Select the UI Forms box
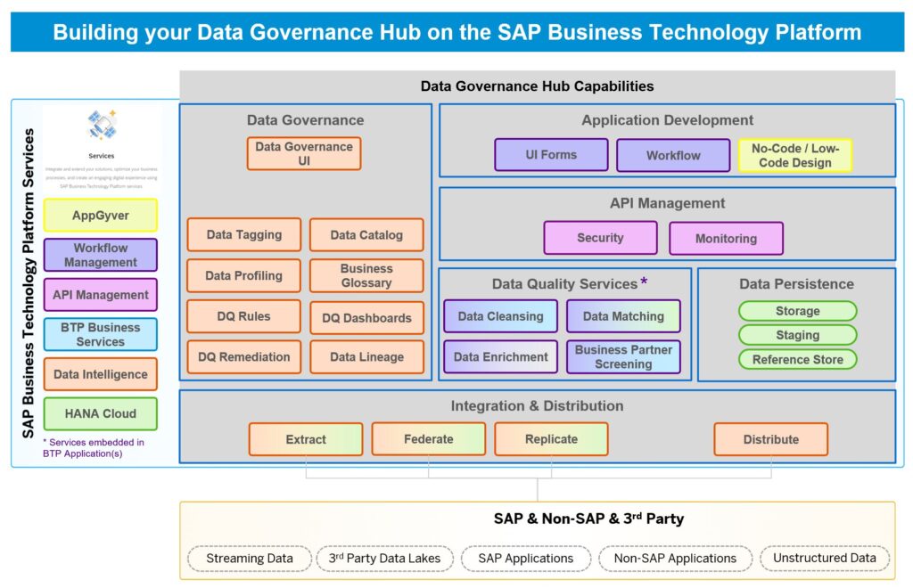Viewport: 913px width, 588px height. tap(551, 155)
